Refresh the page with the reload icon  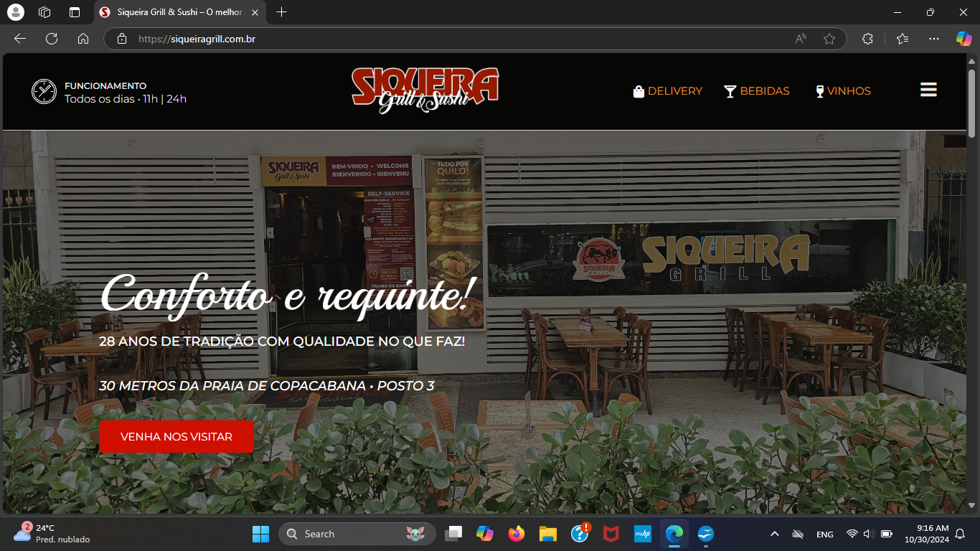pos(52,39)
